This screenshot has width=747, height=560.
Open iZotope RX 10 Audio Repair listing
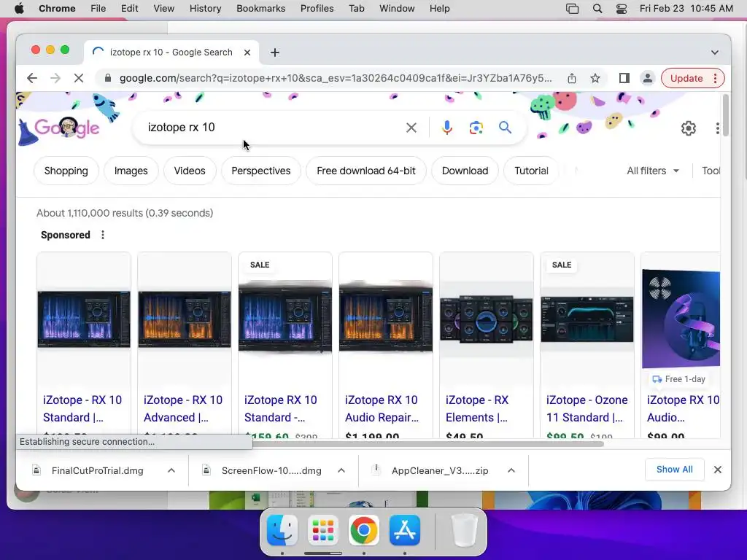click(382, 408)
